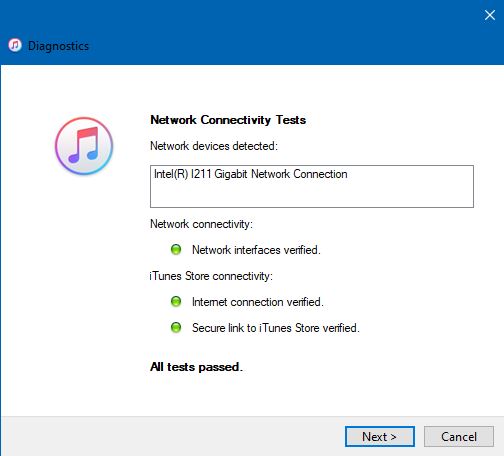Click green indicator beside Network interfaces verified
Image resolution: width=504 pixels, height=456 pixels.
coord(176,250)
